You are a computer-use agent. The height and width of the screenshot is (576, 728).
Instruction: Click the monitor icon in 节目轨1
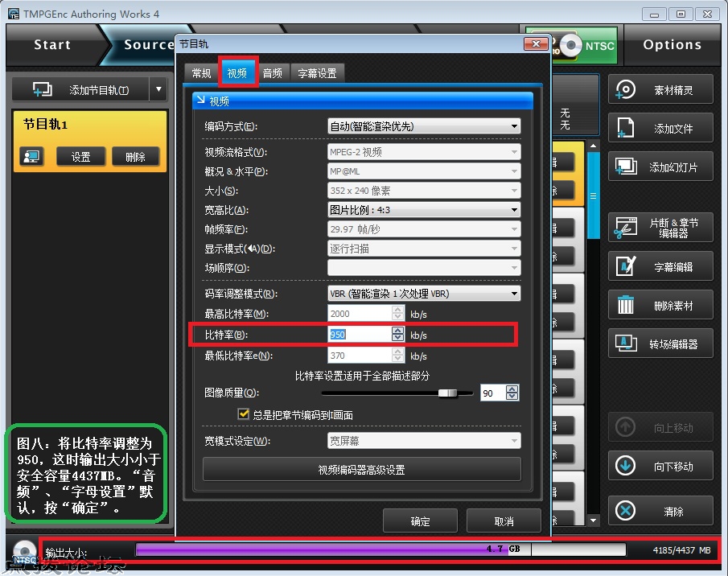(x=31, y=156)
